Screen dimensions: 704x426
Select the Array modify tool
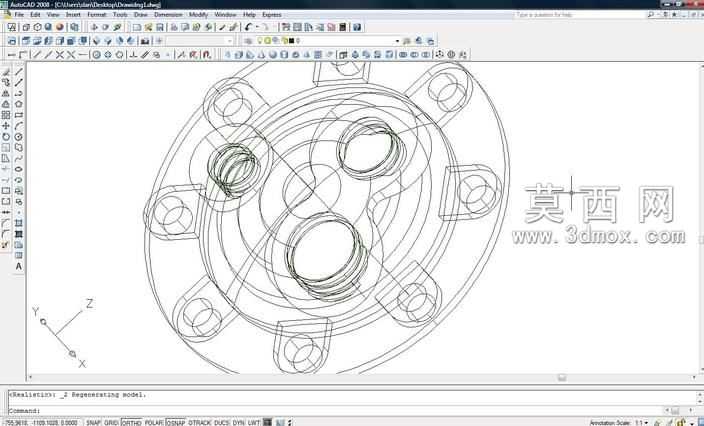6,115
